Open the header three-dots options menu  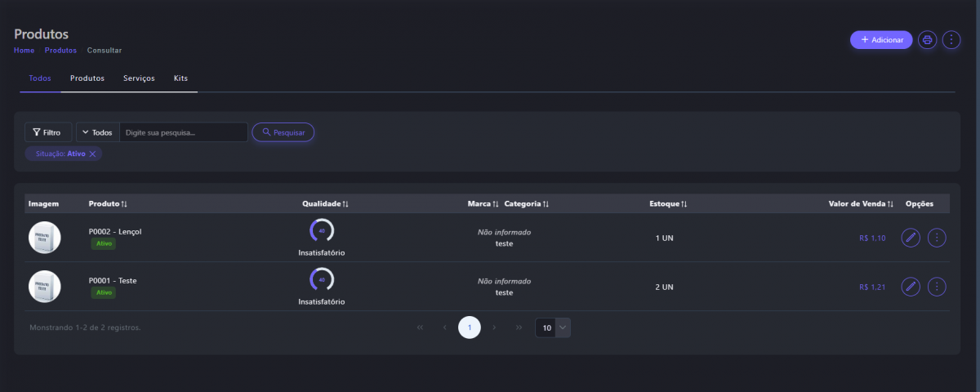pos(951,40)
